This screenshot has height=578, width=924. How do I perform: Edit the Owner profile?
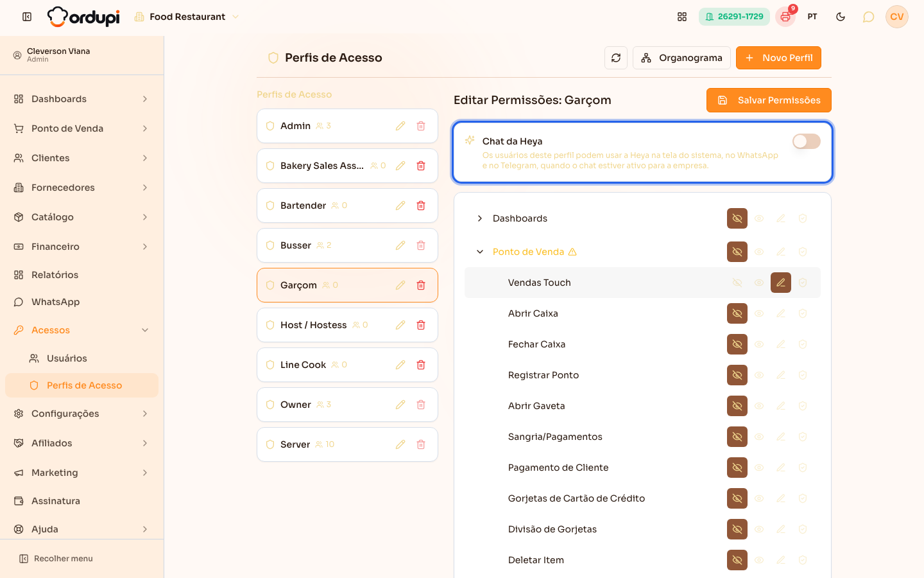(x=400, y=405)
